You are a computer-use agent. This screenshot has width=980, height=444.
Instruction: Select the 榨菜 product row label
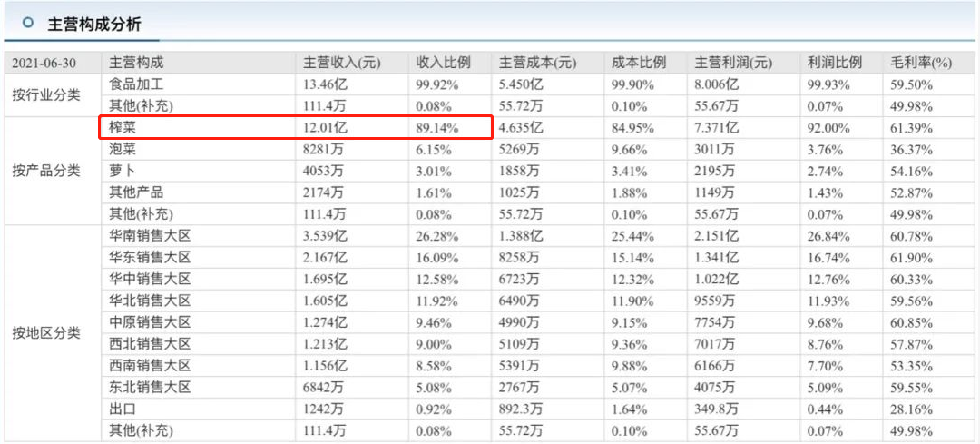122,128
